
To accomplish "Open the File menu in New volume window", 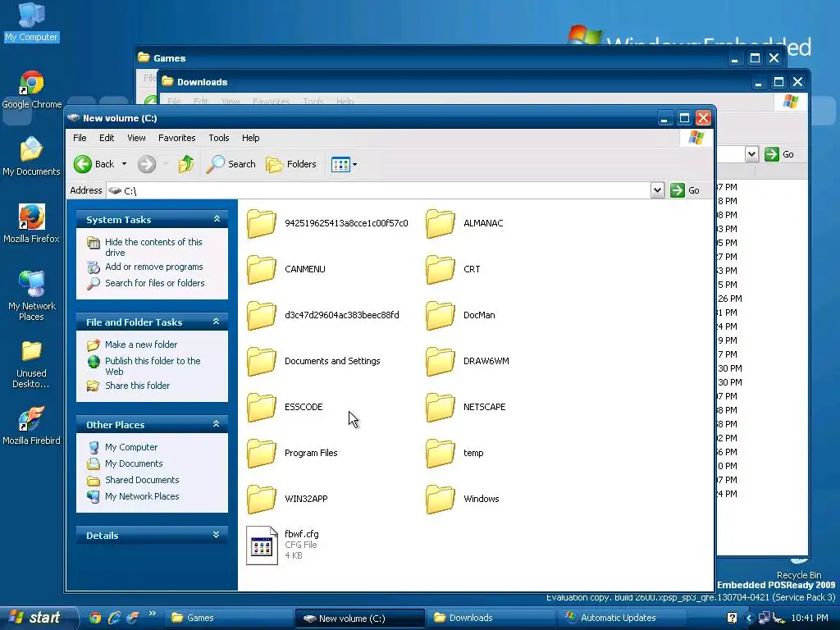I will point(80,138).
